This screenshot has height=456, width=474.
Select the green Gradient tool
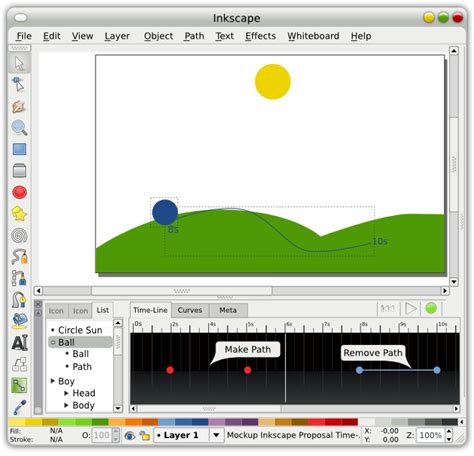[x=19, y=385]
